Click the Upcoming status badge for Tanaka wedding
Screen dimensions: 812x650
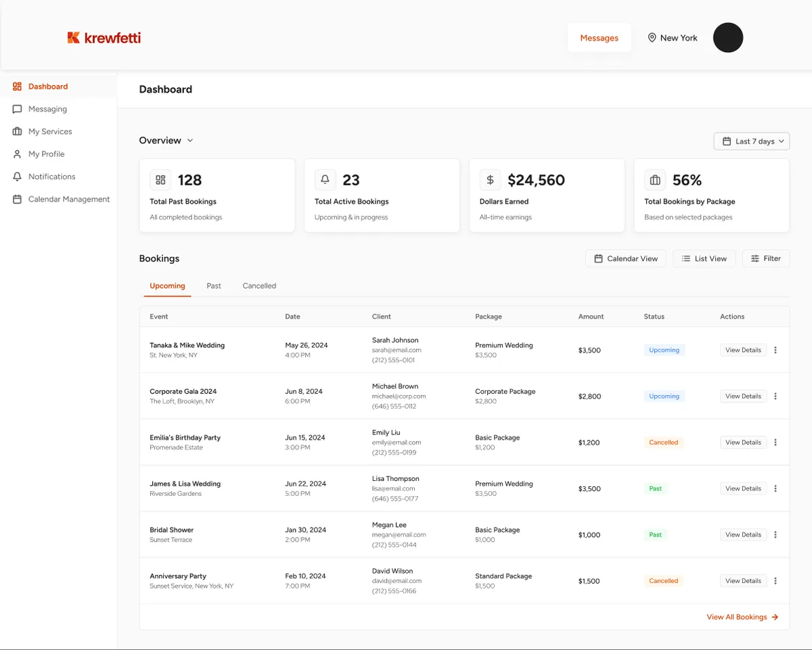[x=664, y=350]
